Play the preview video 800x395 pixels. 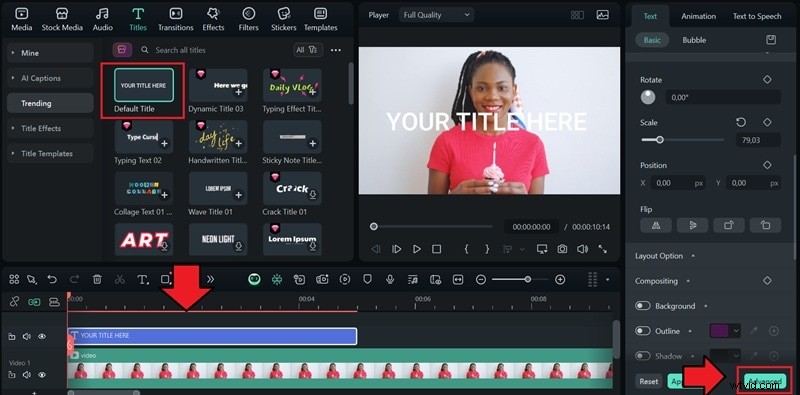tap(417, 249)
